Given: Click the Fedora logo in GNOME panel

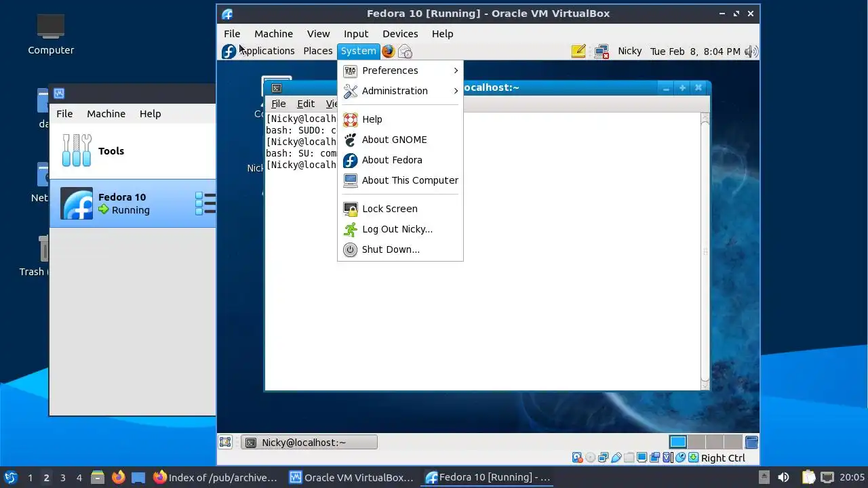Looking at the screenshot, I should (x=229, y=52).
